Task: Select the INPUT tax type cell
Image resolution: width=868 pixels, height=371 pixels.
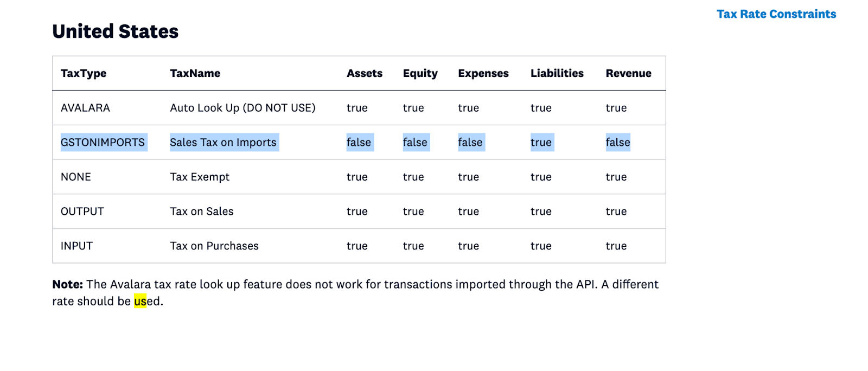Action: [76, 246]
